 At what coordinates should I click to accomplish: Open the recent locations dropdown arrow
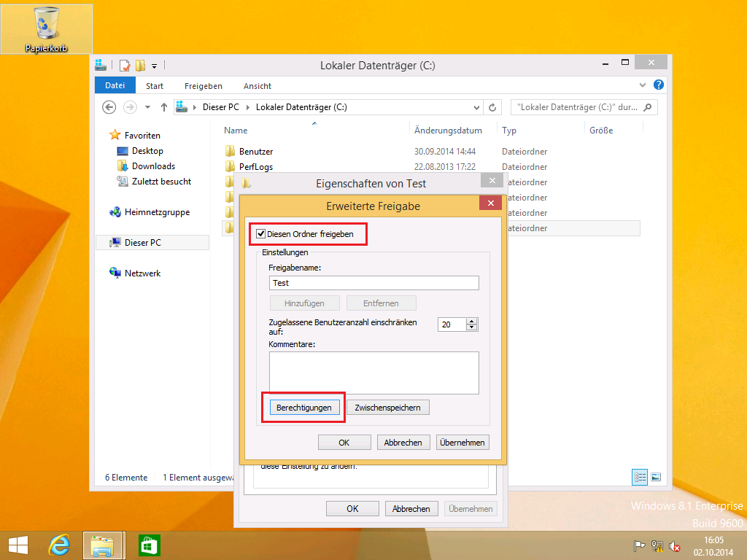coord(147,107)
